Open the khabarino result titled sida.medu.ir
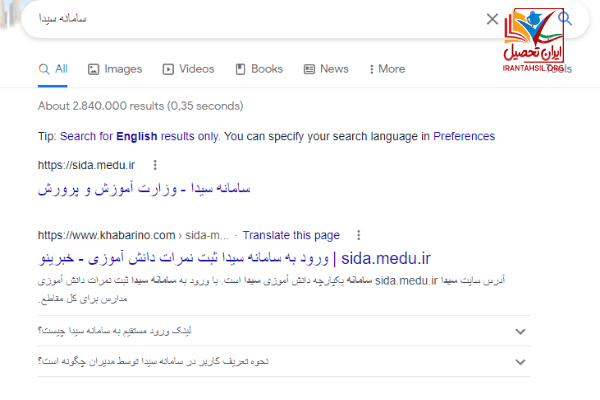The height and width of the screenshot is (400, 600). click(234, 259)
